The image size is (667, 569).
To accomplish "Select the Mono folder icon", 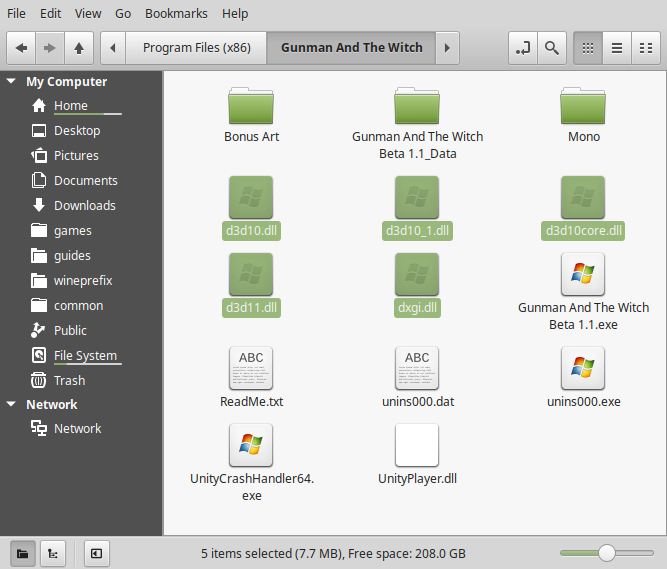I will tap(583, 106).
